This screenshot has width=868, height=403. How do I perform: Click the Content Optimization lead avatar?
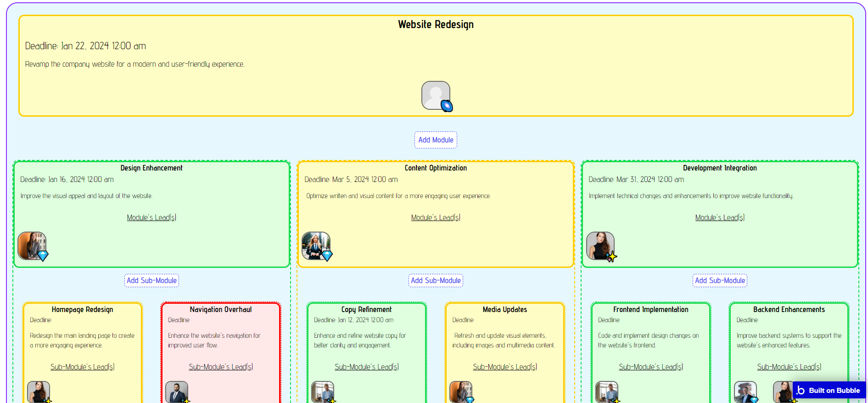(x=316, y=246)
